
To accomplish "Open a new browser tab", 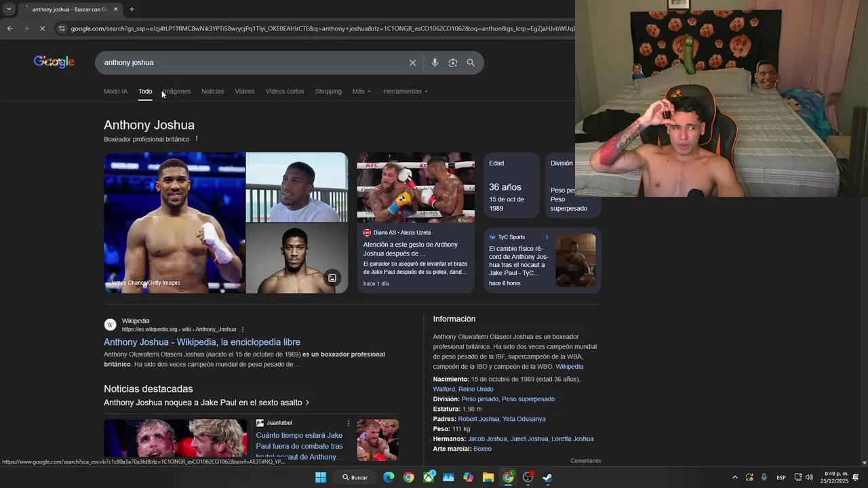I will coord(132,9).
